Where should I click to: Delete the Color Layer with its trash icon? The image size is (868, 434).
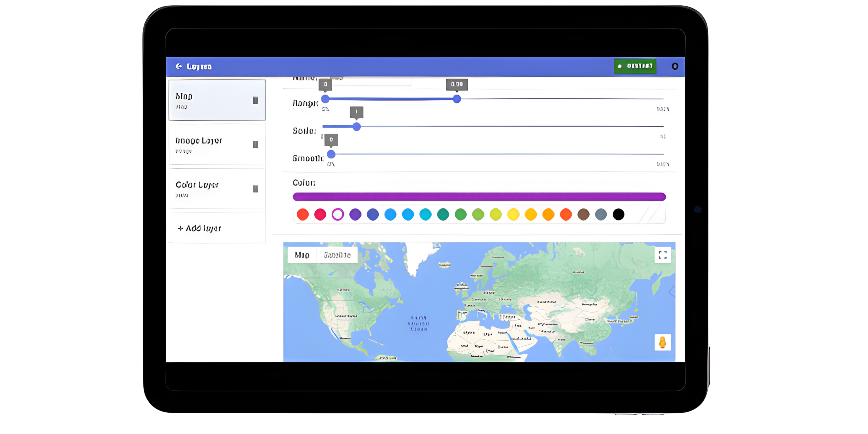pos(255,189)
